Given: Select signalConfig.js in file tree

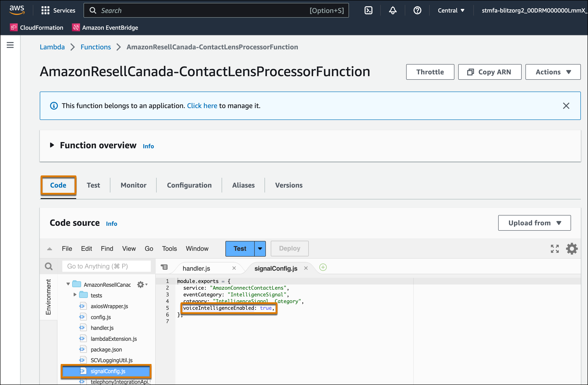Looking at the screenshot, I should point(106,371).
